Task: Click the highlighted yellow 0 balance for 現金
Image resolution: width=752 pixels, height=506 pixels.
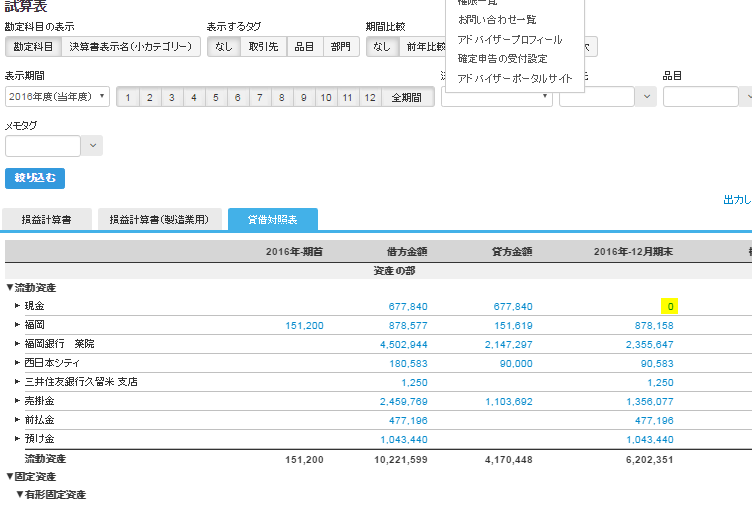Action: 669,306
